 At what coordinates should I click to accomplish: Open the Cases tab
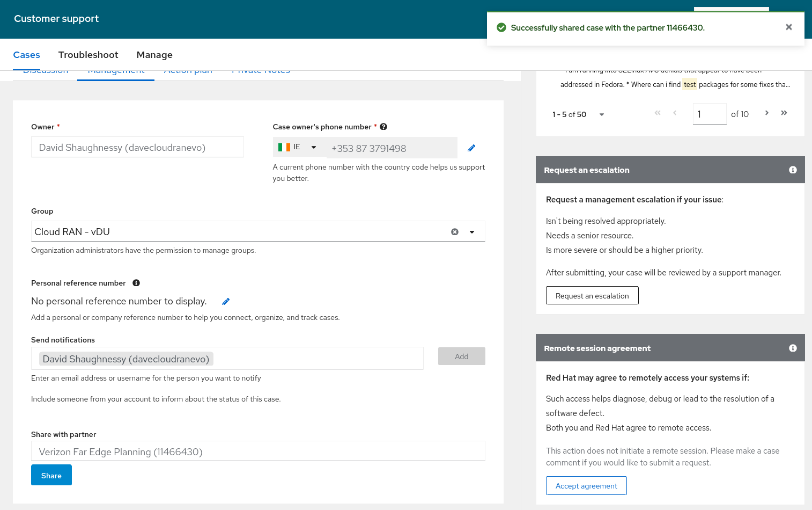point(27,55)
